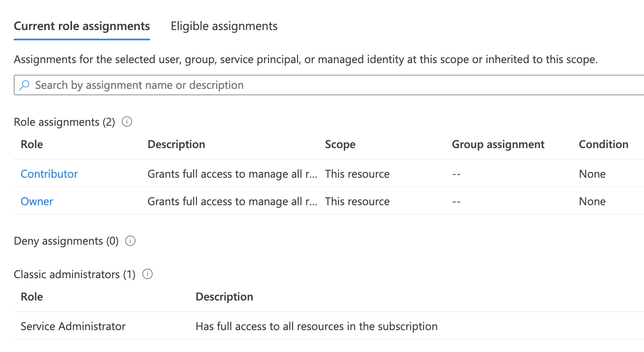Viewport: 644px width, 352px height.
Task: Click the Scope column header
Action: pyautogui.click(x=340, y=145)
